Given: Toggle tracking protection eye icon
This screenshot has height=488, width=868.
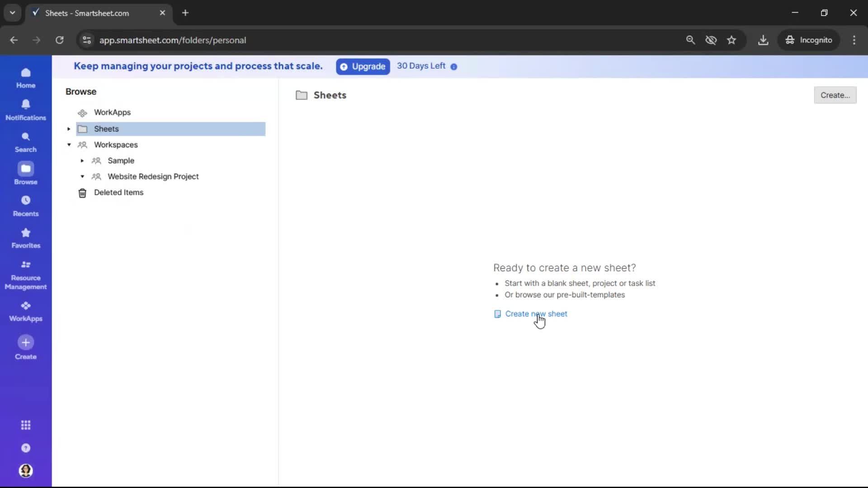Looking at the screenshot, I should [711, 40].
